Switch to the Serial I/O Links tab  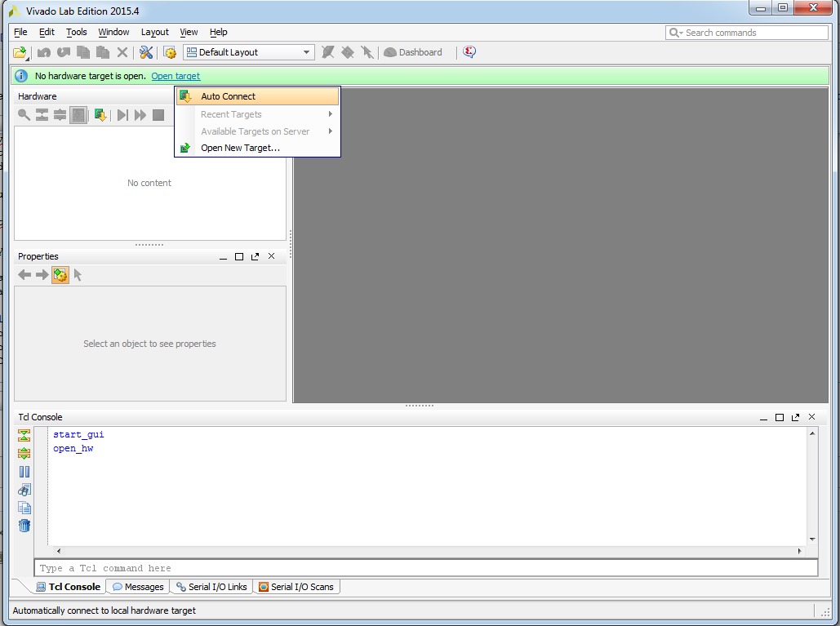(211, 587)
